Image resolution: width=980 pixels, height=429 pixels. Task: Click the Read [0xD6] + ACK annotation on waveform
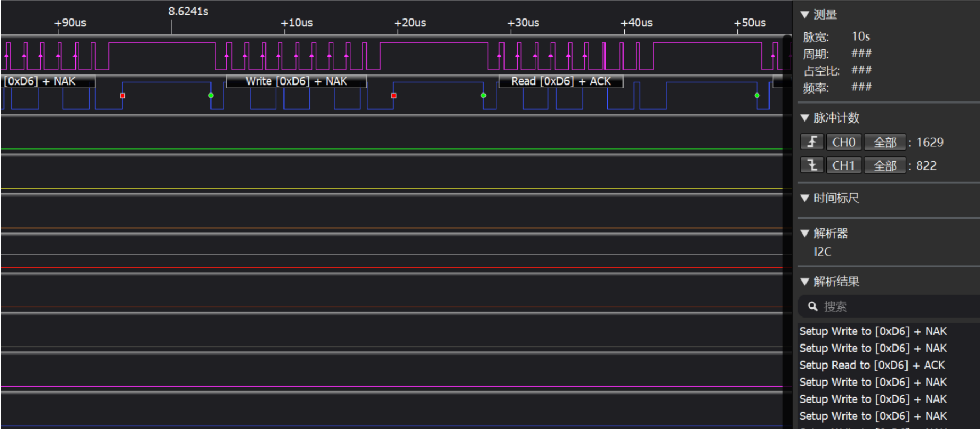[x=561, y=81]
